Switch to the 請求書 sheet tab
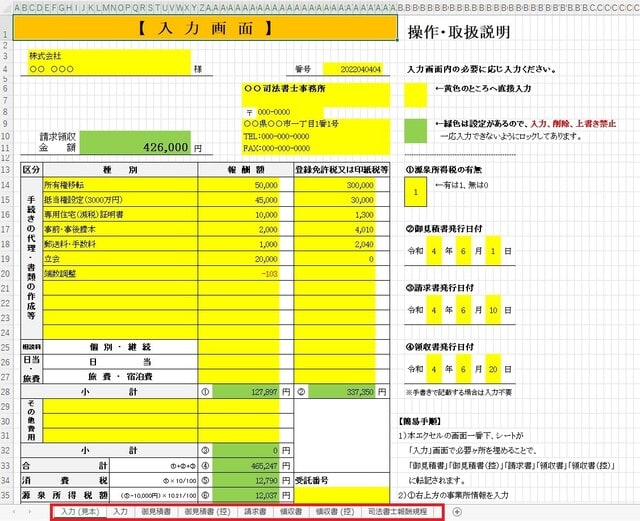This screenshot has width=640, height=521. click(255, 512)
